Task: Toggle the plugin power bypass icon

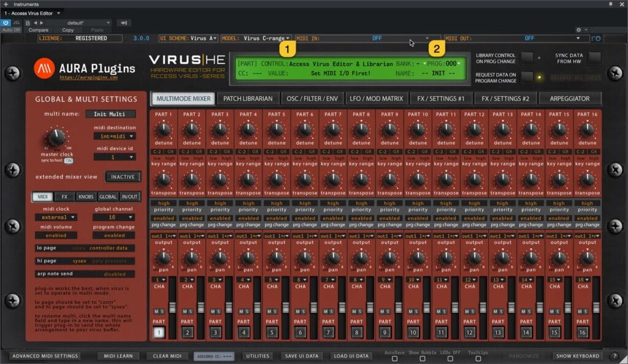Action: (x=6, y=23)
